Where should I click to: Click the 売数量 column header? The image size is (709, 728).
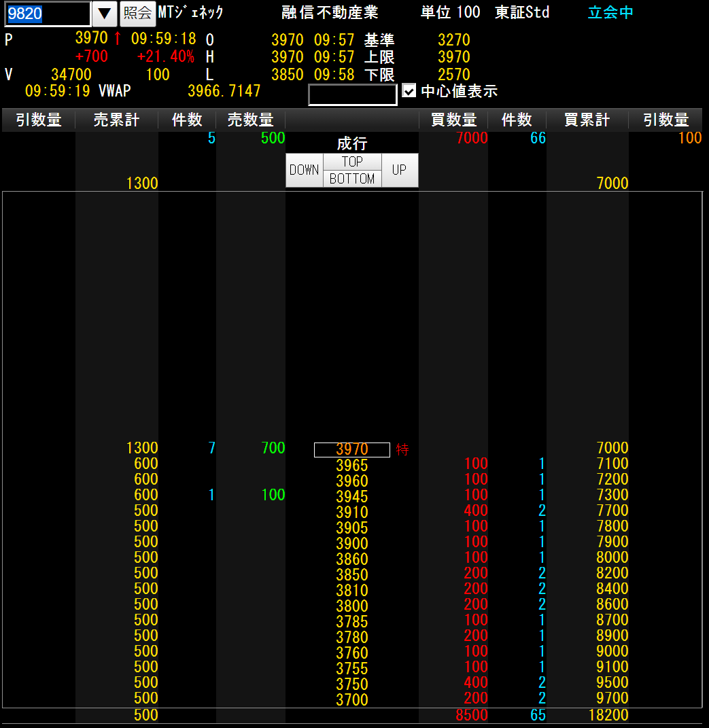(251, 120)
